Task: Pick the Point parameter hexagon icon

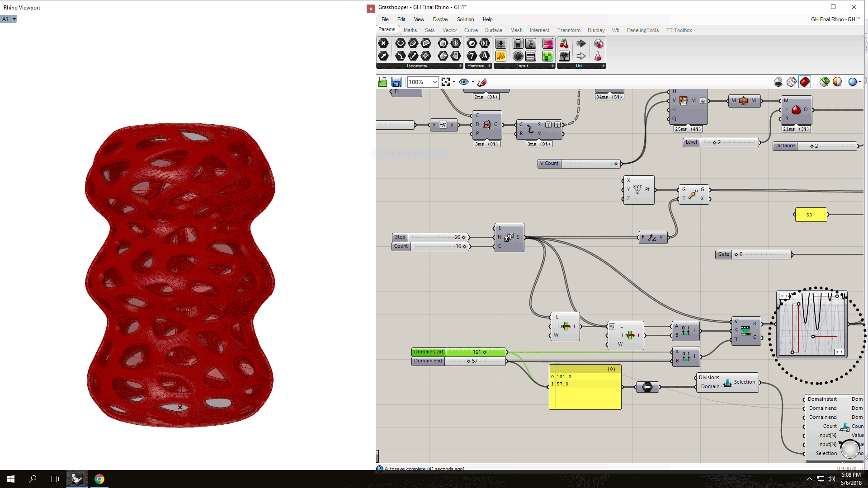Action: click(383, 43)
